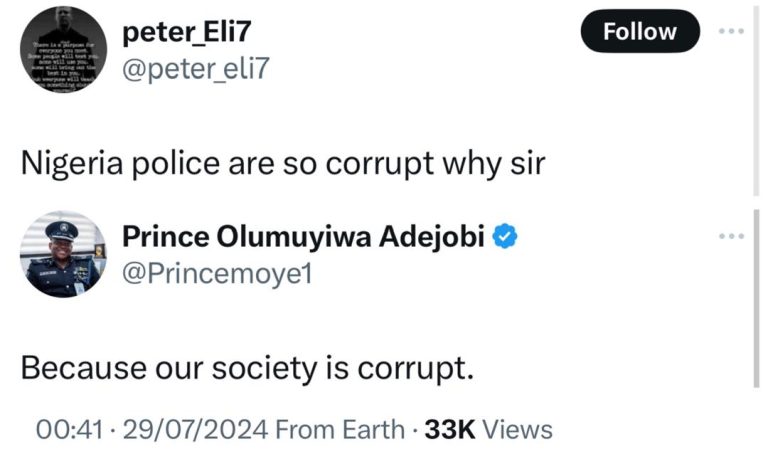This screenshot has height=454, width=768.
Task: View the 33K Views count
Action: (x=488, y=430)
